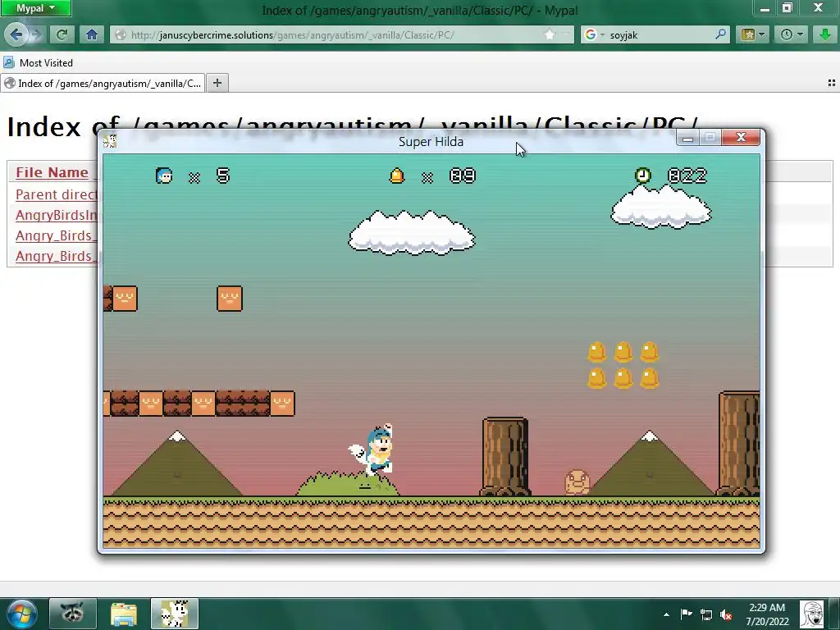Viewport: 840px width, 630px height.
Task: Click the Super Hilda window title icon
Action: tap(110, 141)
